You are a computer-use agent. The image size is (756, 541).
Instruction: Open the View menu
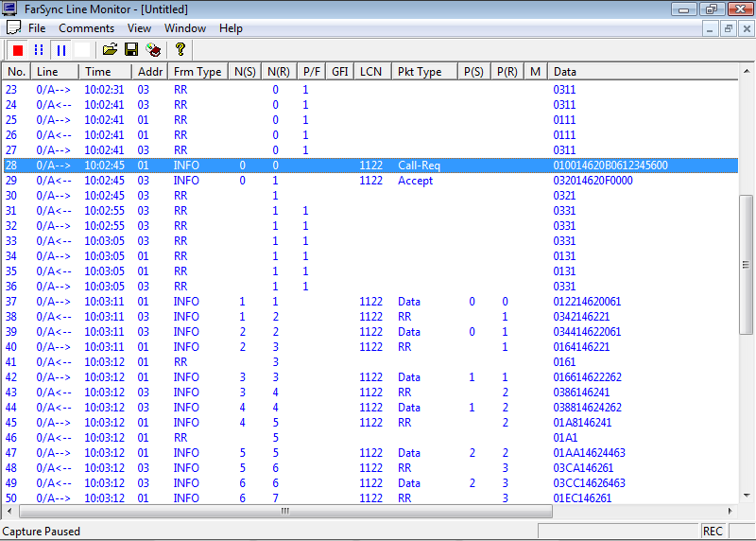[139, 28]
